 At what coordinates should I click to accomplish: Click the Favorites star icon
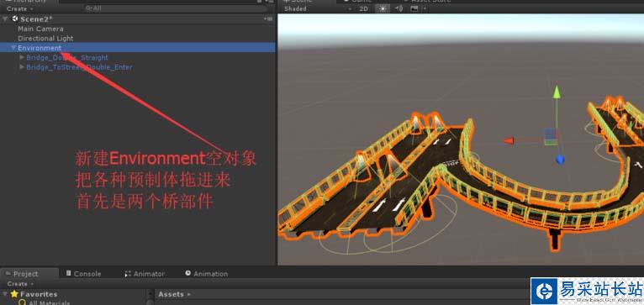[14, 294]
